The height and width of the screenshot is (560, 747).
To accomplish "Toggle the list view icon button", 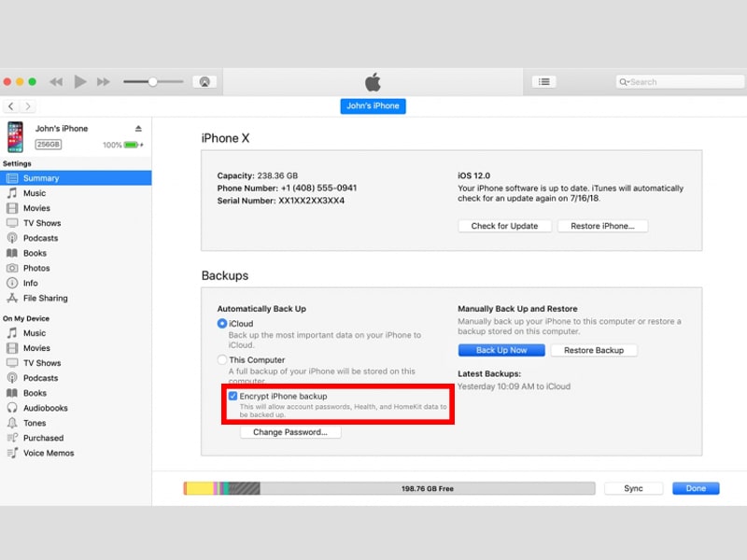I will pyautogui.click(x=544, y=82).
